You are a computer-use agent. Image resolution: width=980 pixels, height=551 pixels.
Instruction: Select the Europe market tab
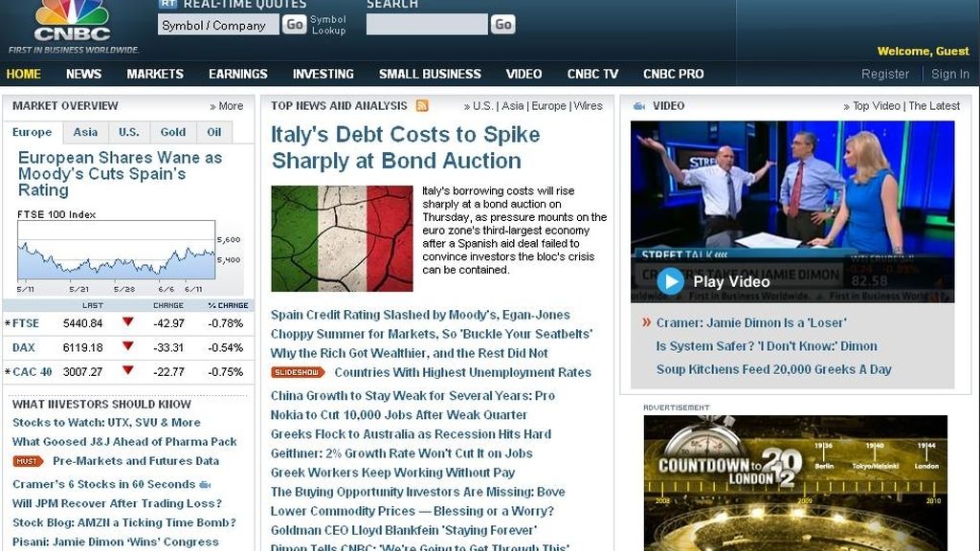[32, 132]
